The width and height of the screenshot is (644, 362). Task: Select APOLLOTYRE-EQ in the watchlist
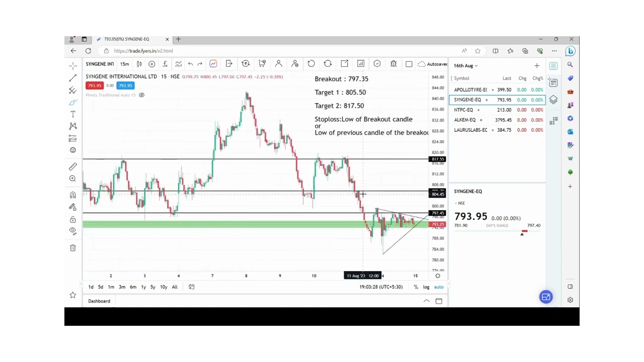click(497, 89)
